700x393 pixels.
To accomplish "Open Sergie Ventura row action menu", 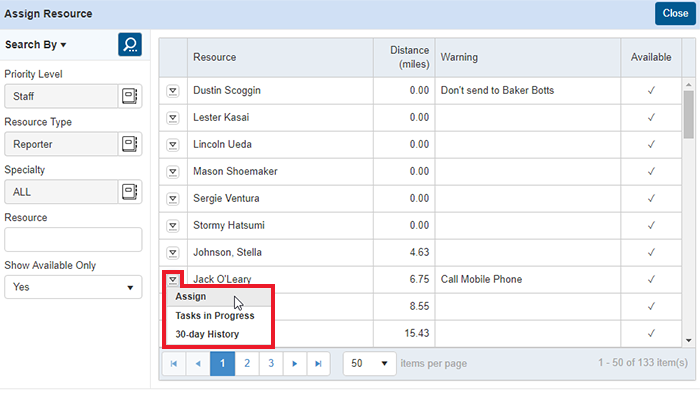I will (x=173, y=199).
